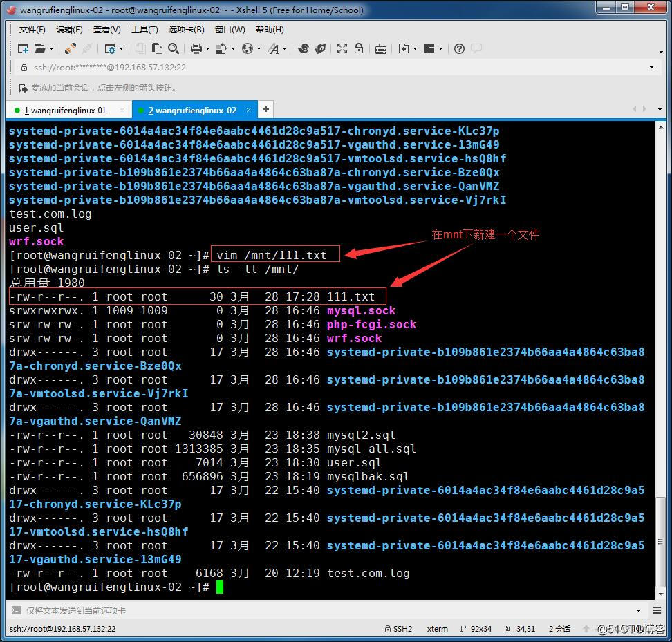
Task: Close the wangruifenglinux-01 tab
Action: coord(122,110)
